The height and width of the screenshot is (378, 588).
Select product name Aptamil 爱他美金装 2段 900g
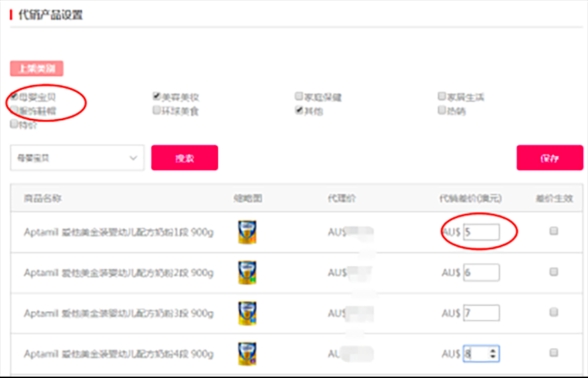(118, 273)
